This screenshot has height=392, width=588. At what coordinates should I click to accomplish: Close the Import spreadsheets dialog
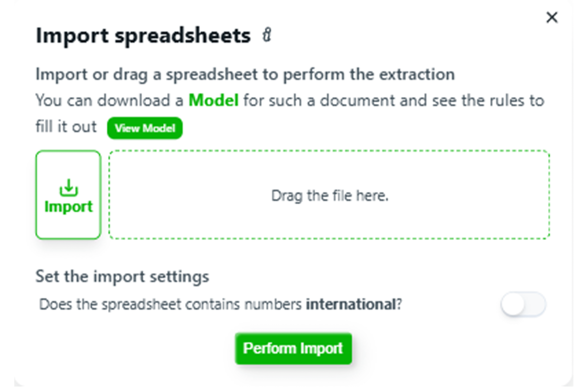tap(552, 17)
